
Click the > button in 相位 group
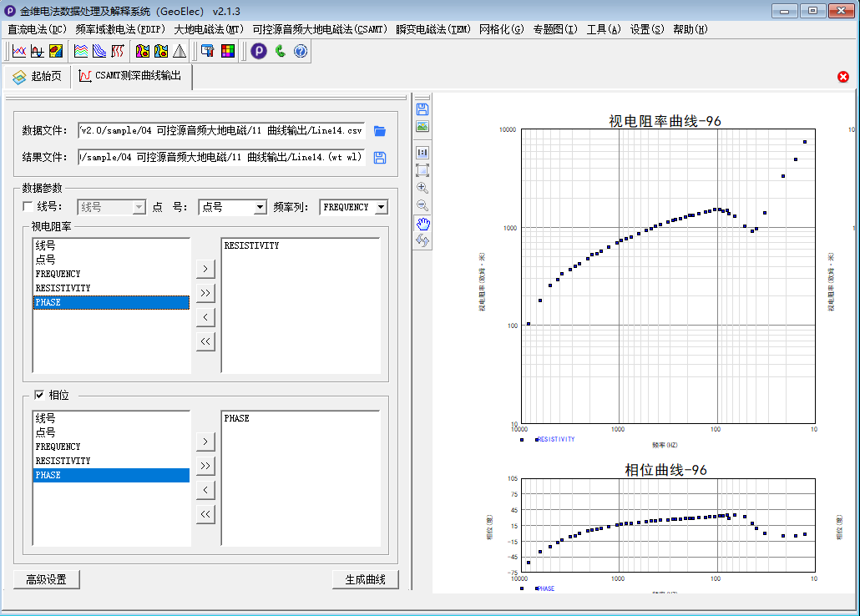click(205, 442)
